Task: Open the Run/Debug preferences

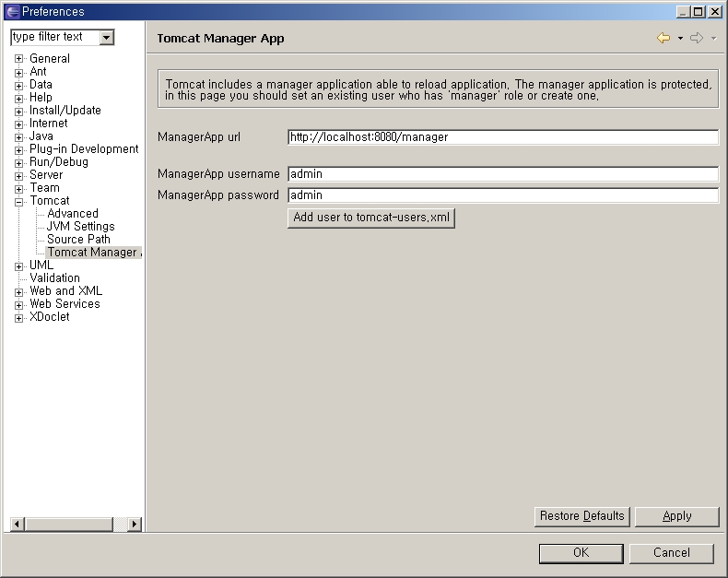Action: tap(58, 162)
